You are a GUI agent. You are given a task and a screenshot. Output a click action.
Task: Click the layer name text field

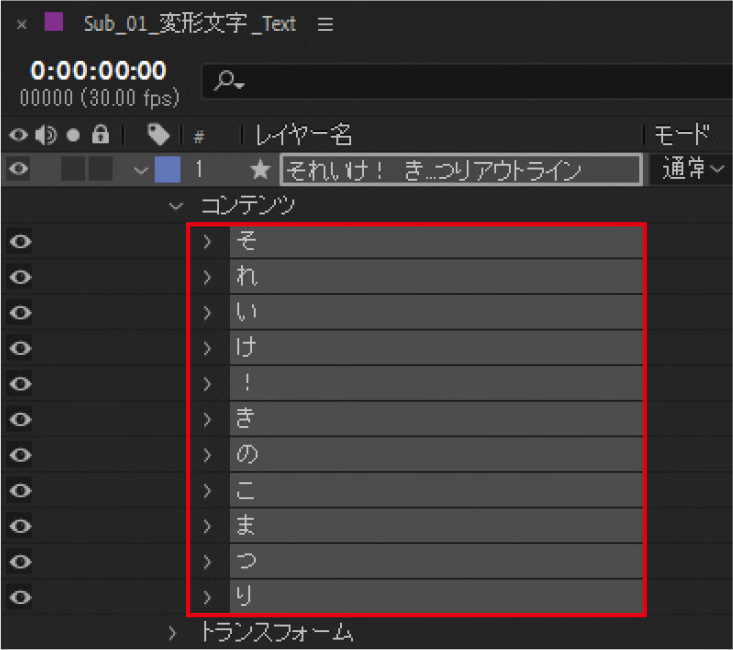coord(461,170)
